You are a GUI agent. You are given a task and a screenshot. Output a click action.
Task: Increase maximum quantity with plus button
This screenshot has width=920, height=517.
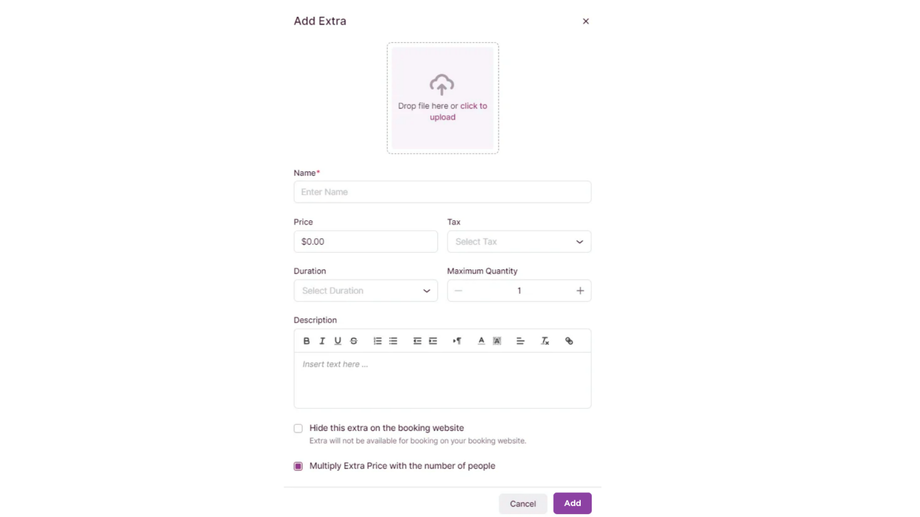[x=580, y=291]
